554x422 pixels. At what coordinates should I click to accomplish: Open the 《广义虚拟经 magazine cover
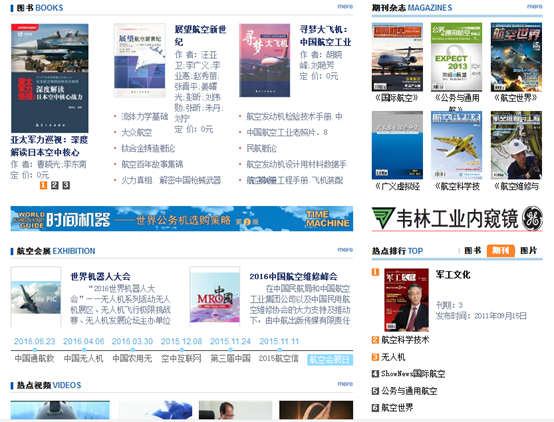[x=397, y=145]
